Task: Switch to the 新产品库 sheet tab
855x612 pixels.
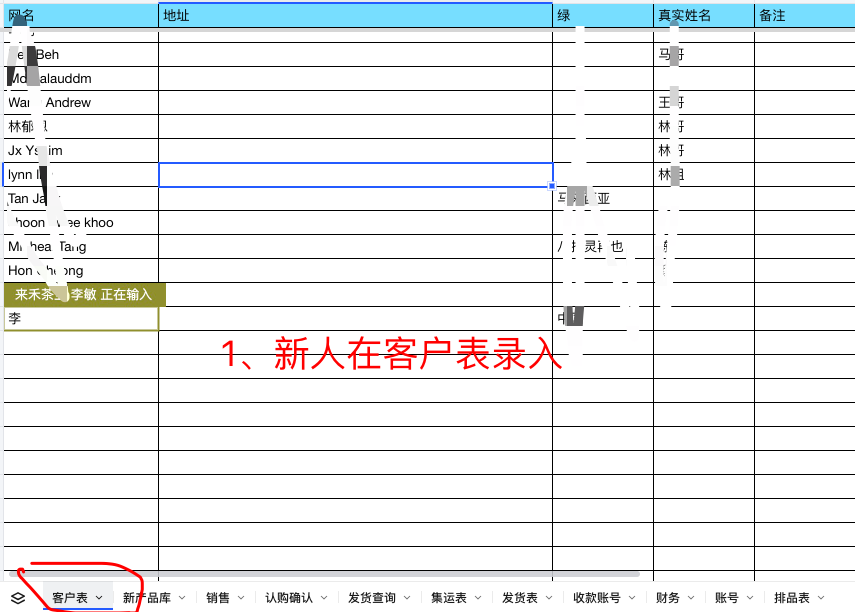Action: coord(146,598)
